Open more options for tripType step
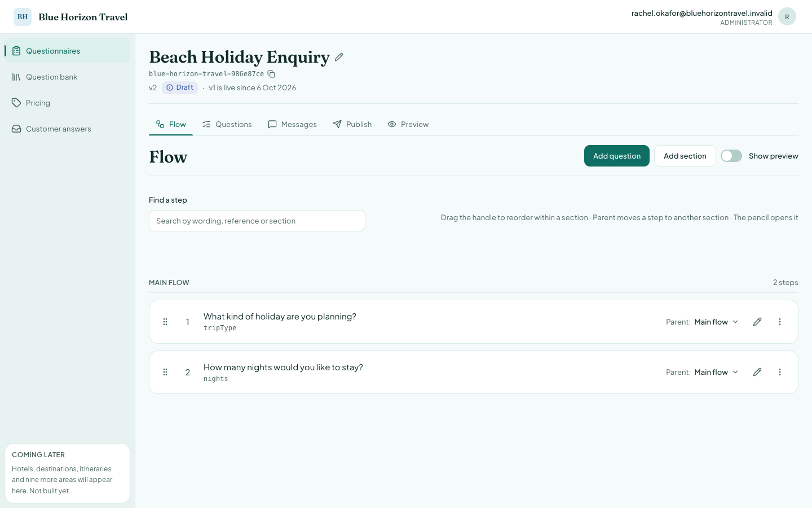This screenshot has width=812, height=508. coord(780,322)
